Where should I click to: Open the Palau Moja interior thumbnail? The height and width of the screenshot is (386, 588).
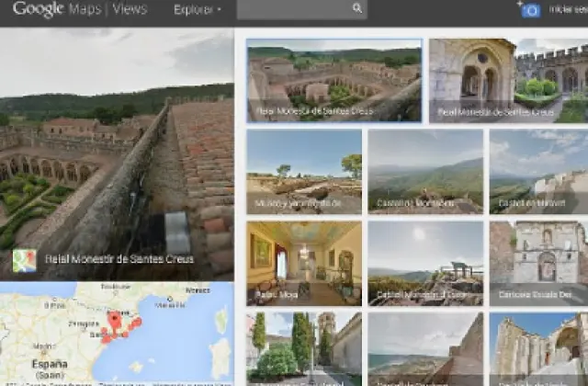(x=304, y=263)
